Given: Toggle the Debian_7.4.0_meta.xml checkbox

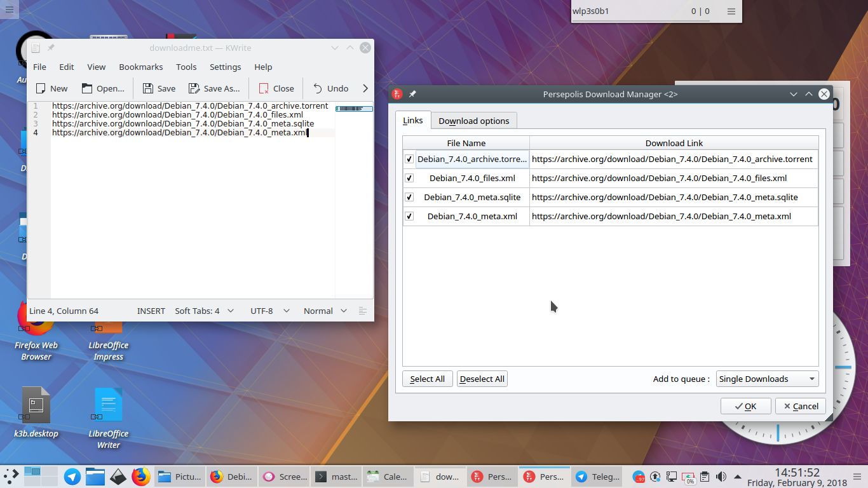Looking at the screenshot, I should 409,216.
